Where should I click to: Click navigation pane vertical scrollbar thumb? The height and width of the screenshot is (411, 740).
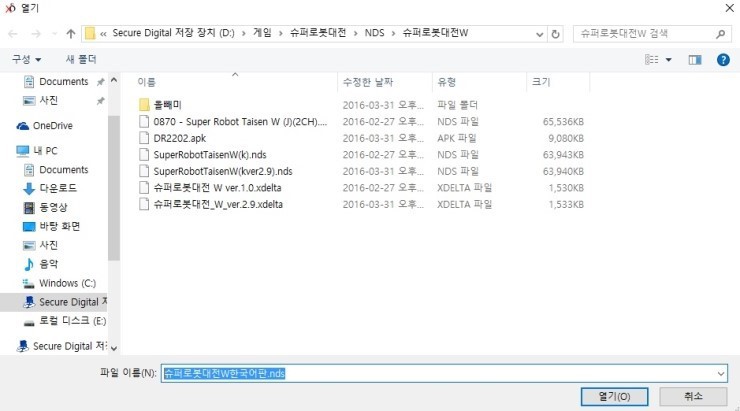point(114,188)
